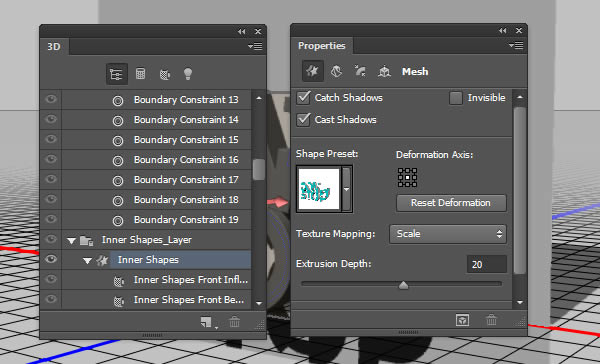Collapse Inner Shapes_Layer group
Screen dimensions: 600x364
coord(71,241)
